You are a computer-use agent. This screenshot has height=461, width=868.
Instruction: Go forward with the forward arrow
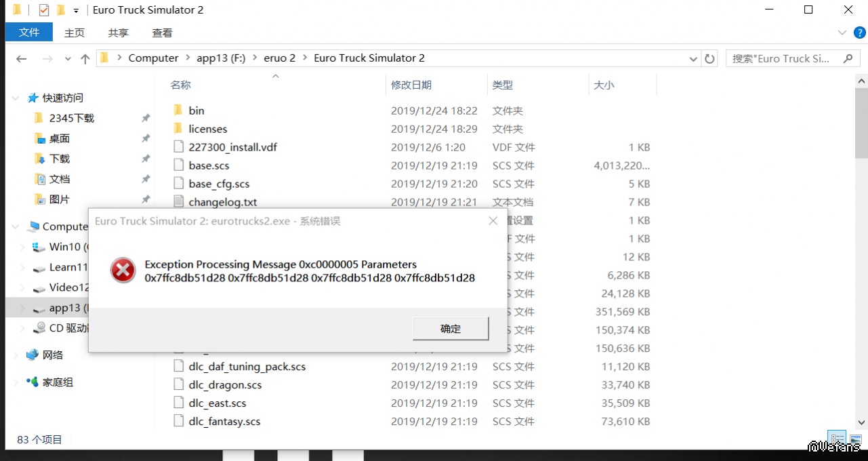pyautogui.click(x=47, y=59)
